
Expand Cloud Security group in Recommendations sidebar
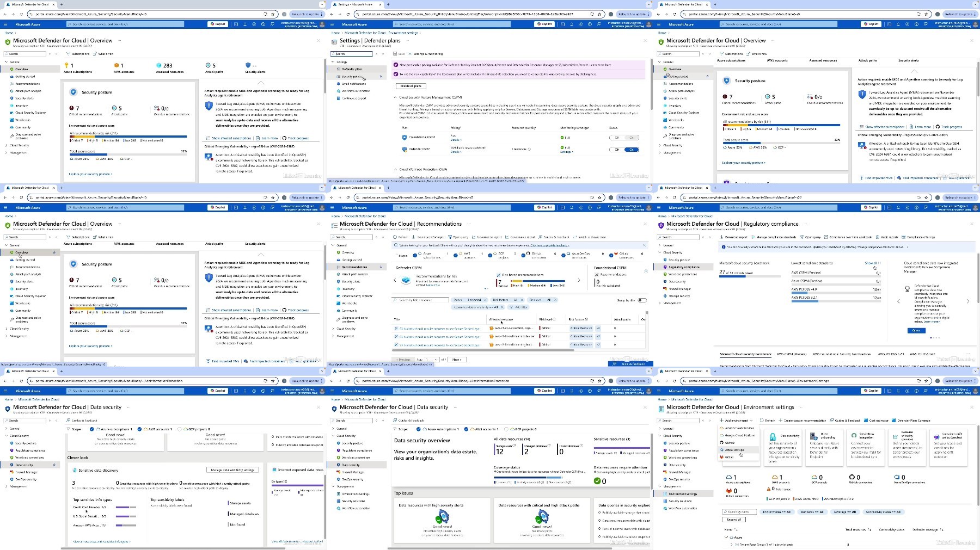pyautogui.click(x=333, y=329)
